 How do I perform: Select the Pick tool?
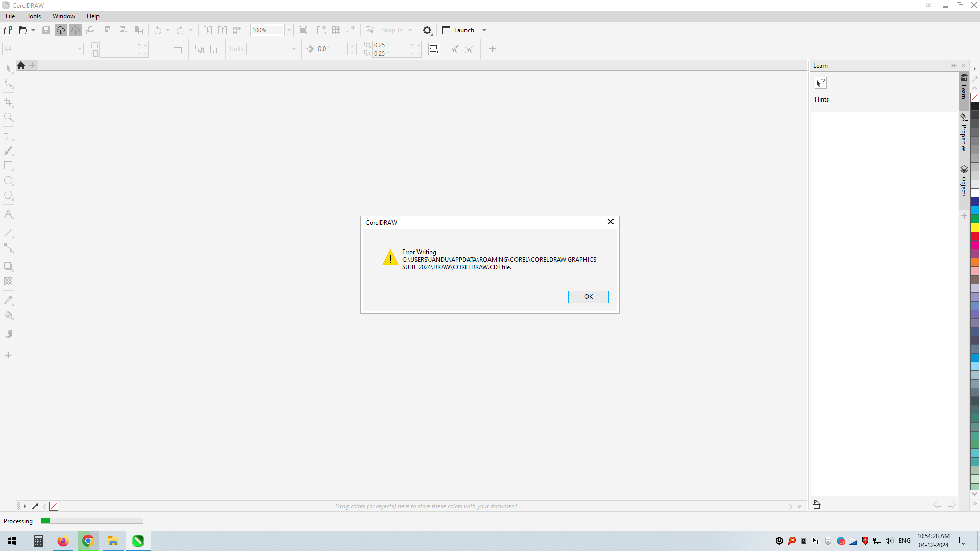(x=9, y=69)
